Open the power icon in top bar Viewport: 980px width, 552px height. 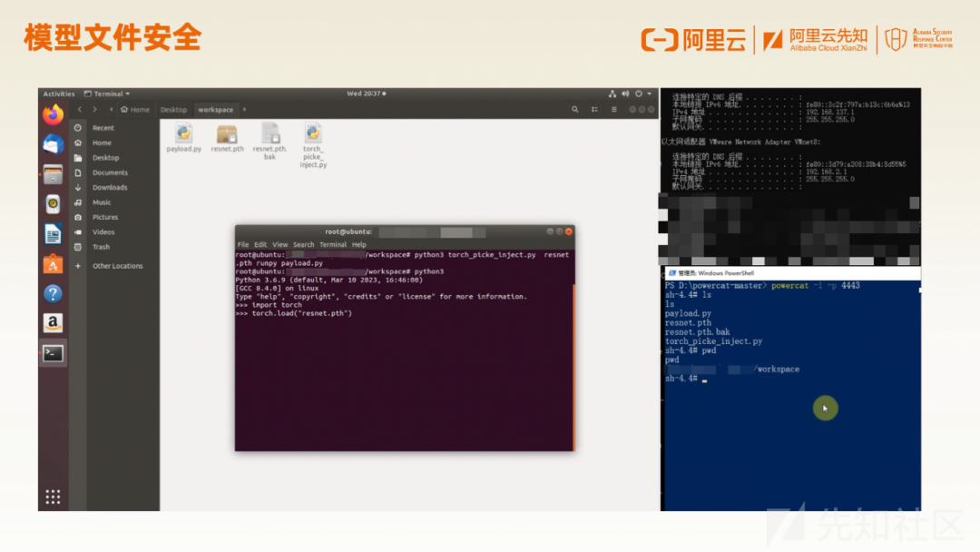point(639,94)
